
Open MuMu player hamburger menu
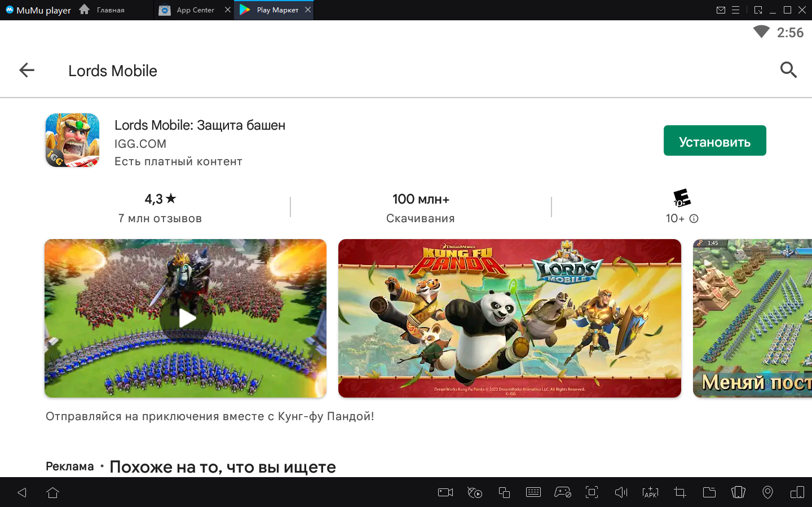(x=735, y=10)
